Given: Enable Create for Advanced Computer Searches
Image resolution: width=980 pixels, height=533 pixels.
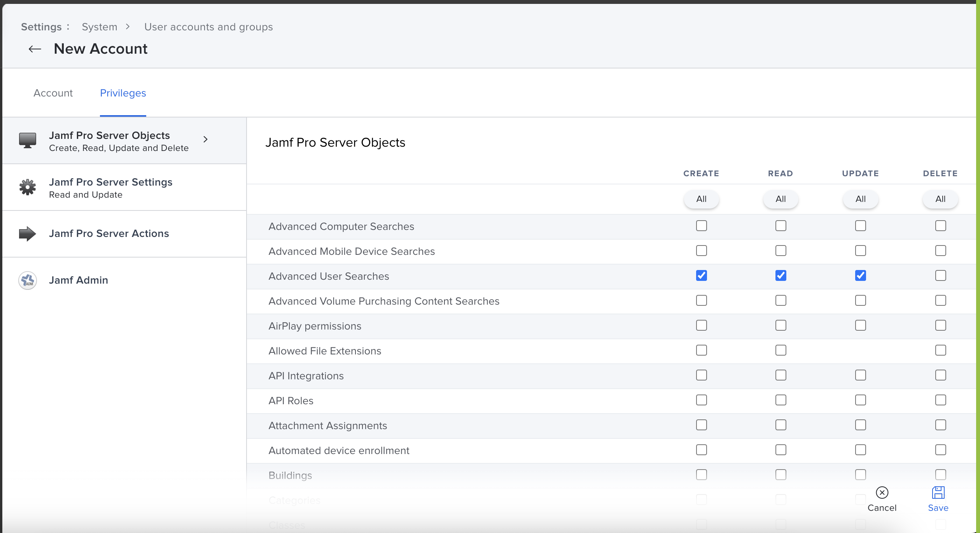Looking at the screenshot, I should pyautogui.click(x=702, y=226).
